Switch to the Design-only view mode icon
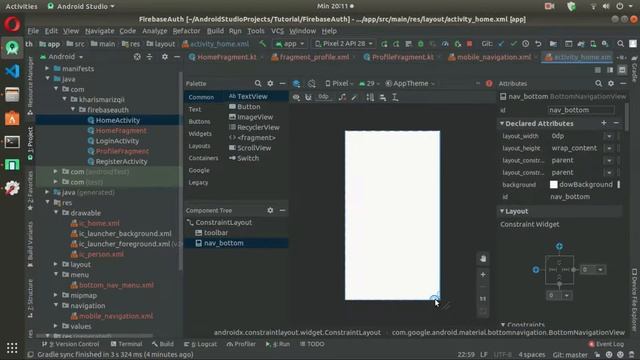 [x=622, y=70]
